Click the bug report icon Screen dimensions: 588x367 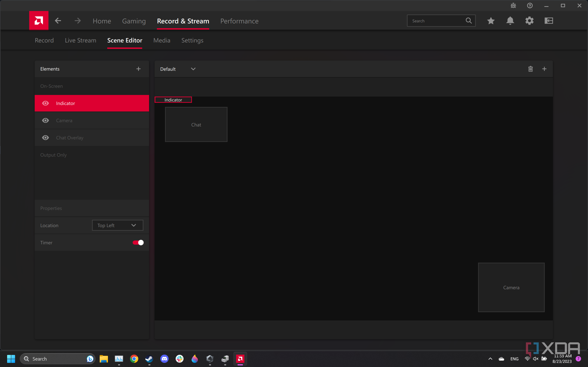(513, 6)
